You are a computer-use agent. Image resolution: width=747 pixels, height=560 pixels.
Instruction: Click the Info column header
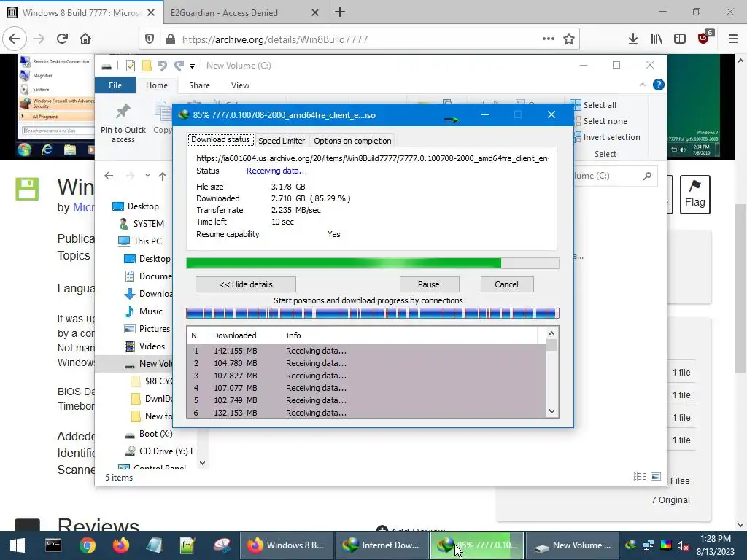(x=410, y=335)
